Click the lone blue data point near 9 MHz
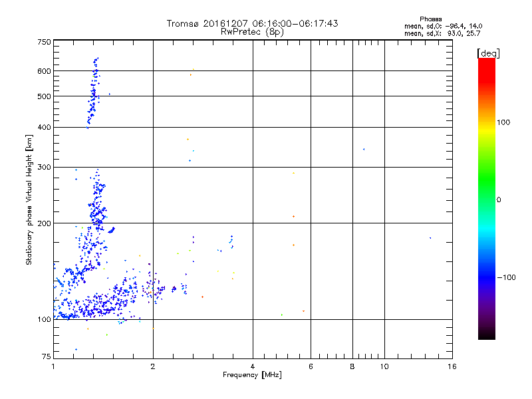The width and height of the screenshot is (532, 399). 364,149
